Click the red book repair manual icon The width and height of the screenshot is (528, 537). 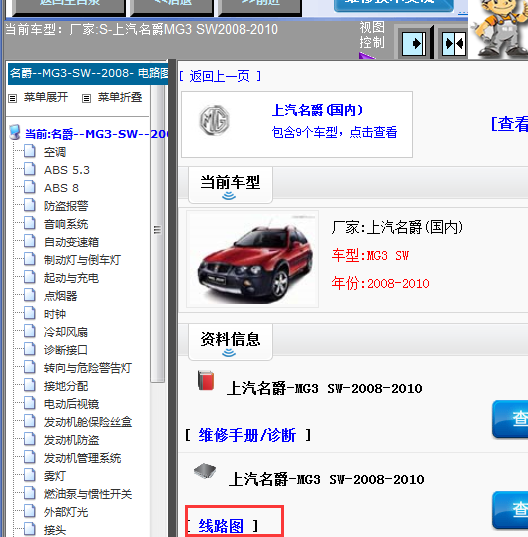tap(206, 380)
